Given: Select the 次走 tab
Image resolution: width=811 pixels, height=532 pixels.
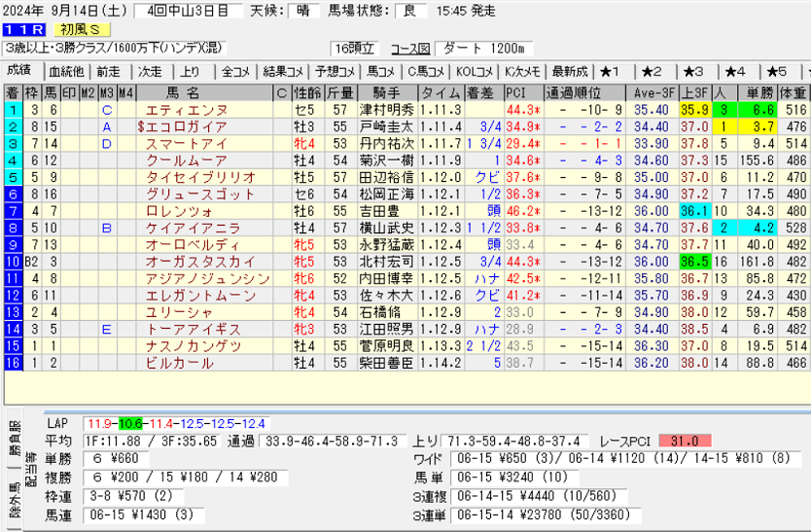Looking at the screenshot, I should [150, 72].
